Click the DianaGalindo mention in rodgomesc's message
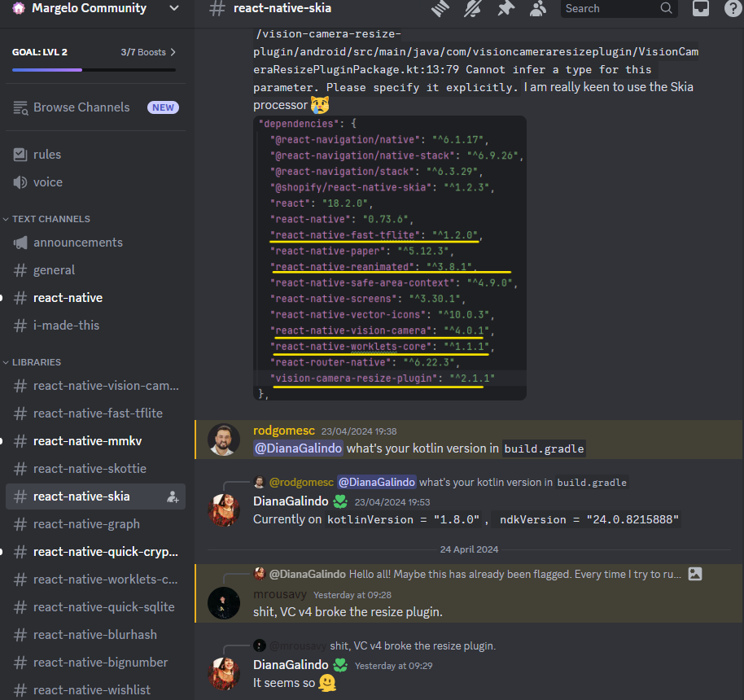 tap(298, 448)
